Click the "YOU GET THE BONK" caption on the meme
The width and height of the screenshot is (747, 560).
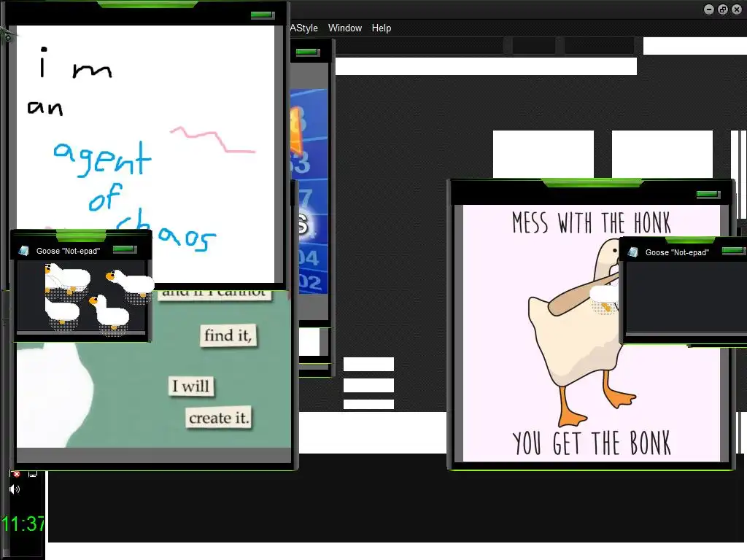pos(591,443)
